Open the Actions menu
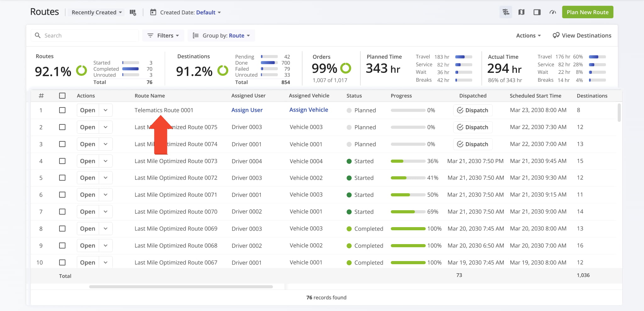The height and width of the screenshot is (311, 644). (x=528, y=35)
